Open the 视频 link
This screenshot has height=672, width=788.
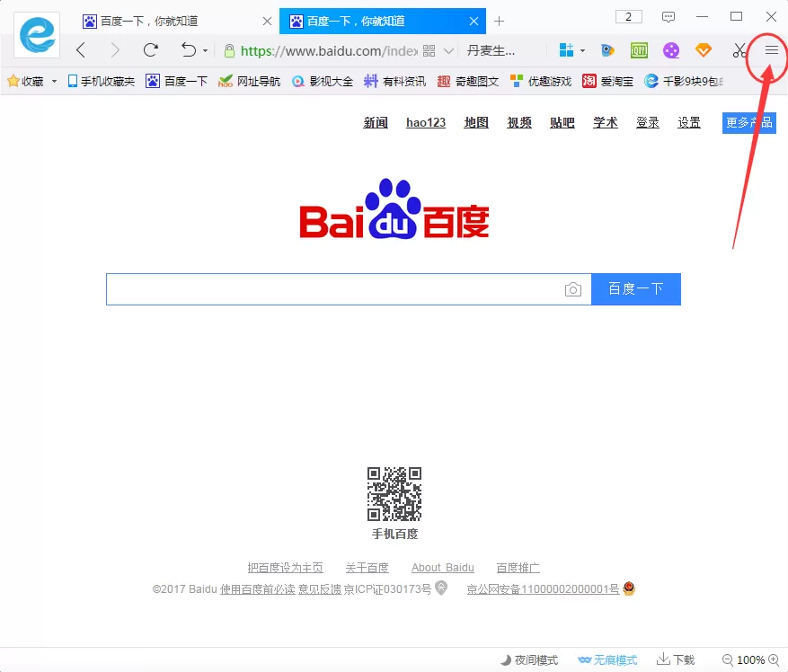point(519,123)
